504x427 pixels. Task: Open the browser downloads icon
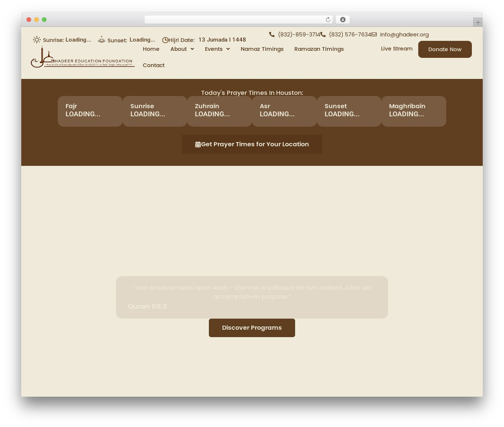pyautogui.click(x=343, y=20)
